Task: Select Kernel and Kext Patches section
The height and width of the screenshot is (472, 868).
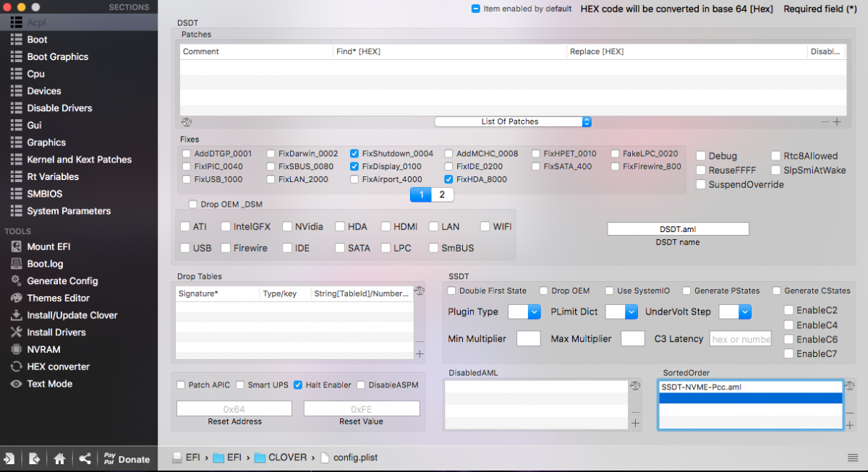Action: [79, 160]
